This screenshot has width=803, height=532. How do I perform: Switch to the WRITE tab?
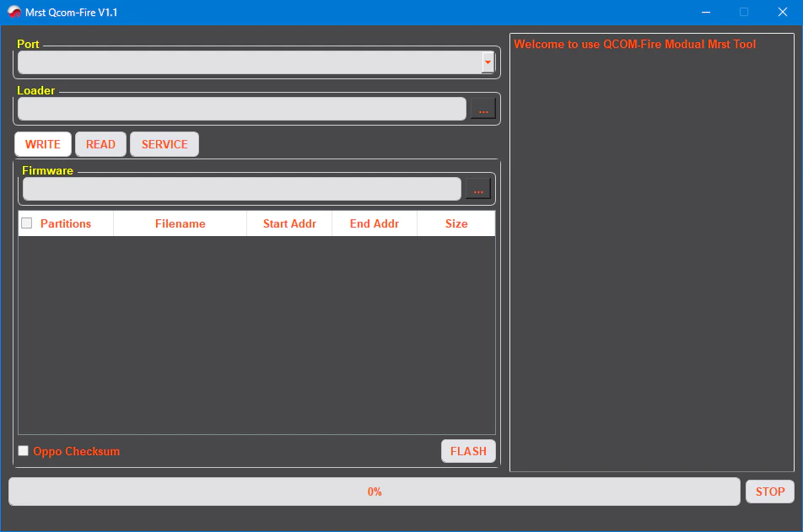tap(43, 144)
